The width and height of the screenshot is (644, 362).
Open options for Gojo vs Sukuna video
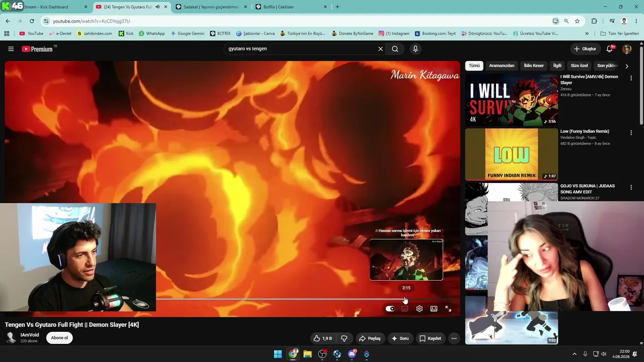[x=631, y=187]
